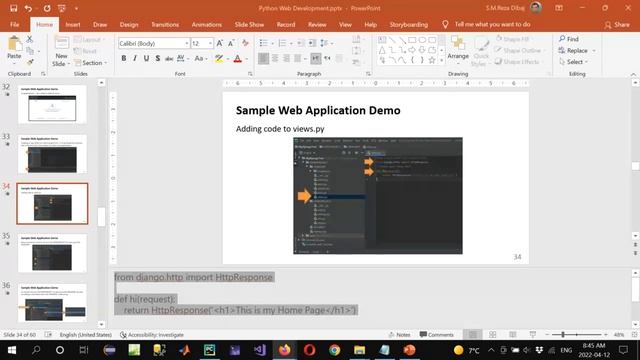Open the Transitions tab

tap(165, 24)
